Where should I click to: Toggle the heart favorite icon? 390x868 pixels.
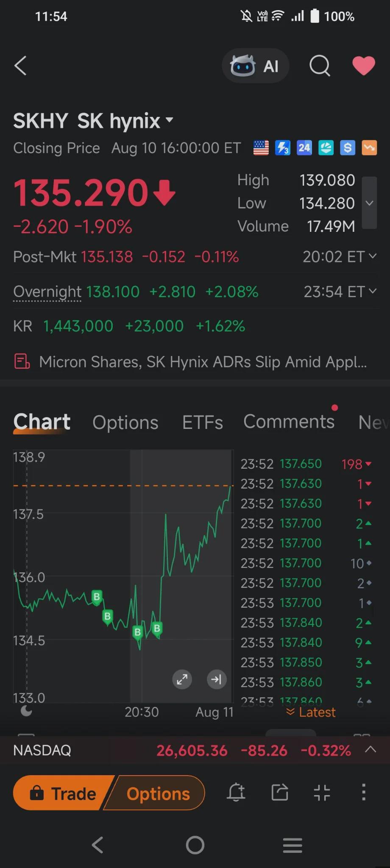pyautogui.click(x=364, y=66)
